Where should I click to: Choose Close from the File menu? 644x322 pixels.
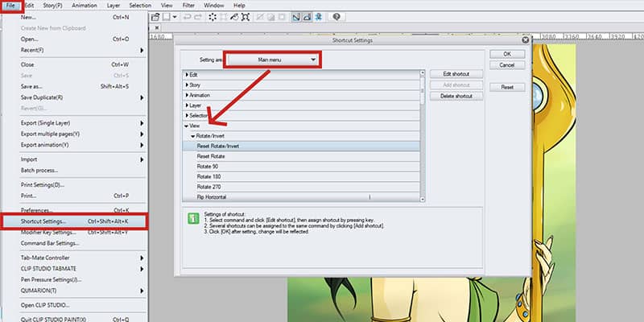[75, 65]
